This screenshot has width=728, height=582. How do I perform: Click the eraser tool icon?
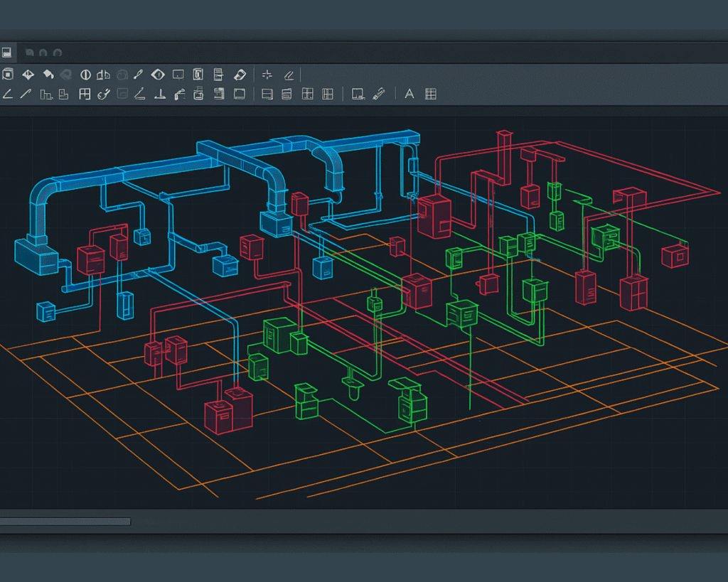click(x=240, y=74)
